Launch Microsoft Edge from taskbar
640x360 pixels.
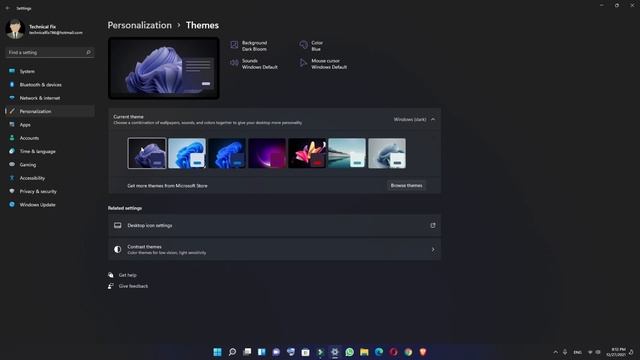coord(379,352)
